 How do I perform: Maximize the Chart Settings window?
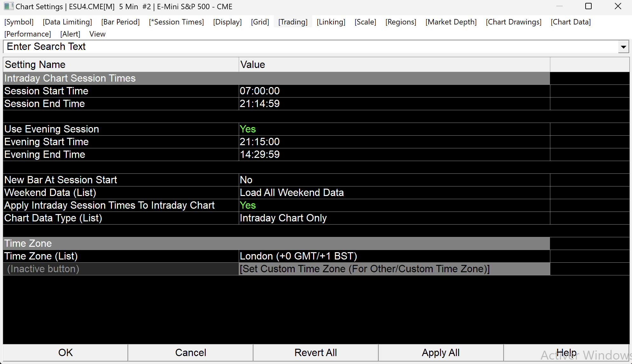[x=588, y=6]
